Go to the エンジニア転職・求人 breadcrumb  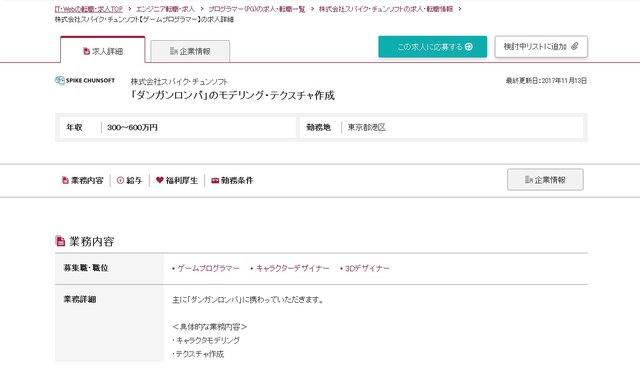coord(165,9)
